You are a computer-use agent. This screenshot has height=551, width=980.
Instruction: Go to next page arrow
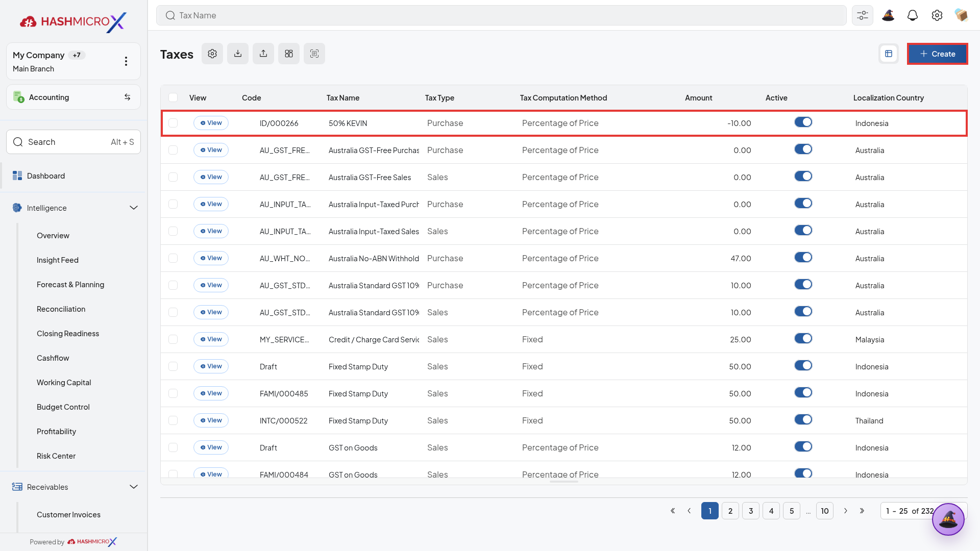point(846,511)
